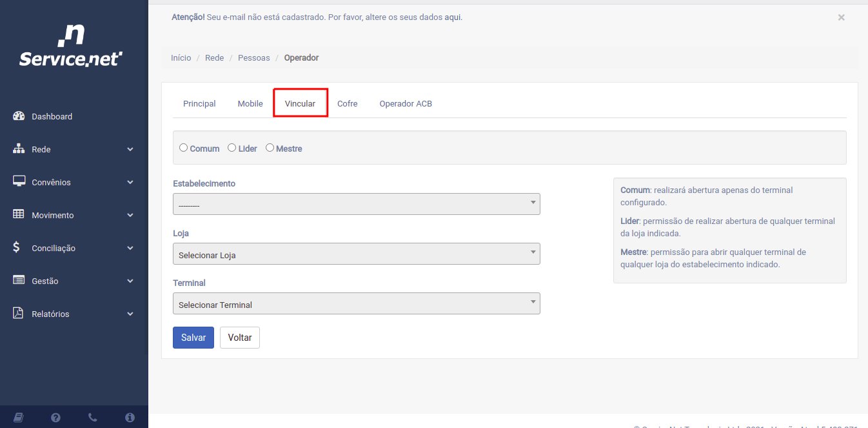Click the Rede network hierarchy icon
Image resolution: width=868 pixels, height=428 pixels.
(19, 149)
